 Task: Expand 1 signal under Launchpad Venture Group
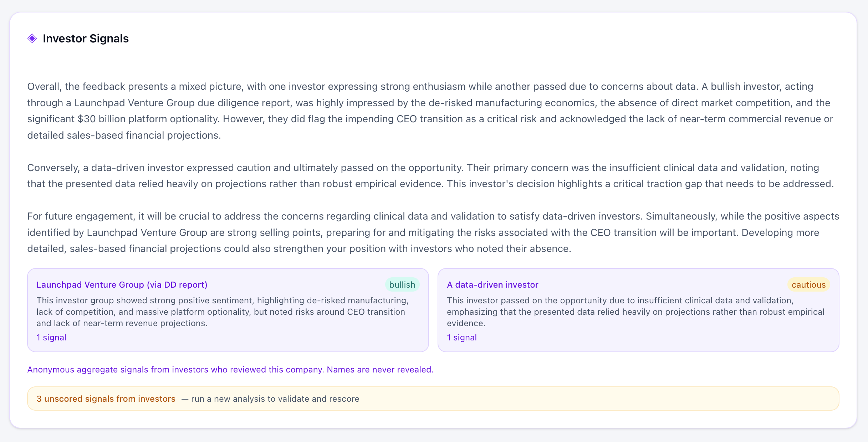tap(51, 337)
